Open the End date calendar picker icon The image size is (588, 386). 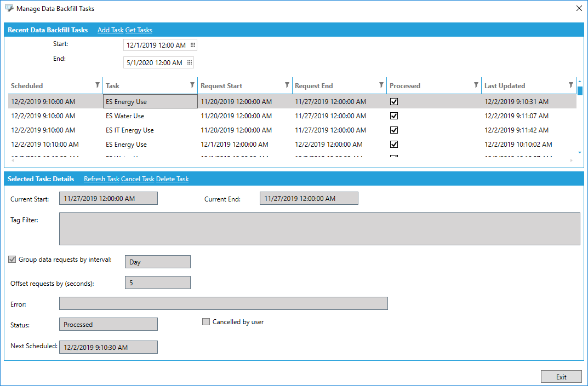[190, 63]
